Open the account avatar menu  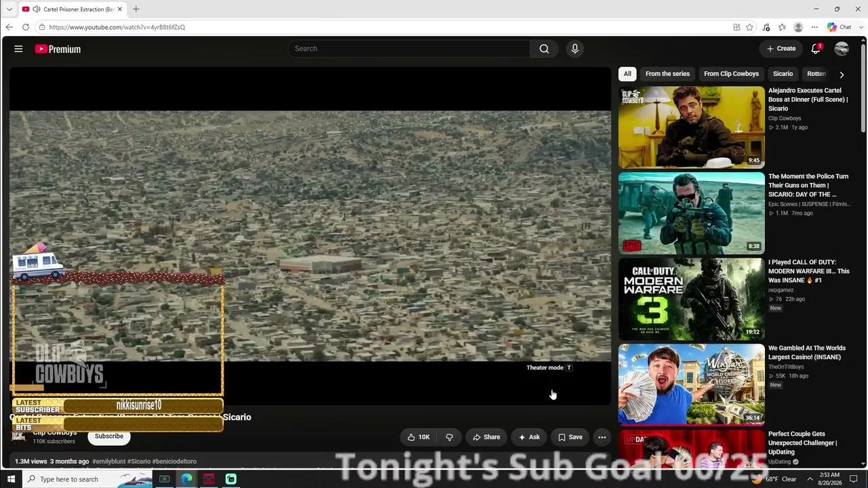(842, 49)
